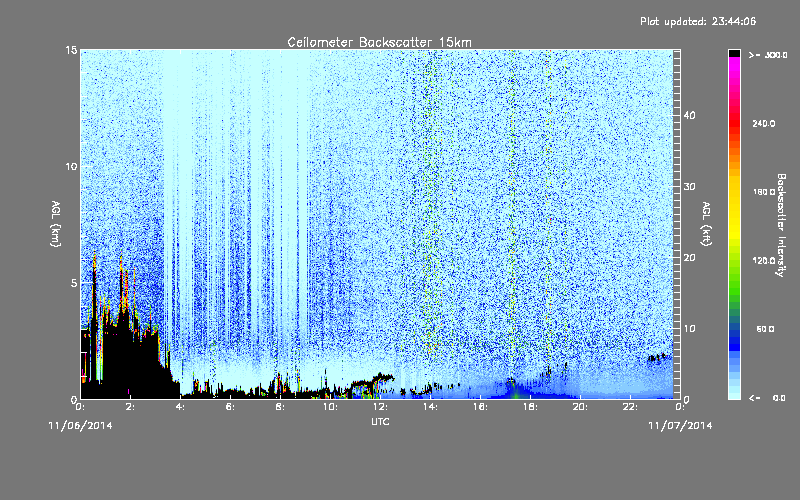
Task: Click the colorbar value 240.0
Action: pos(764,124)
